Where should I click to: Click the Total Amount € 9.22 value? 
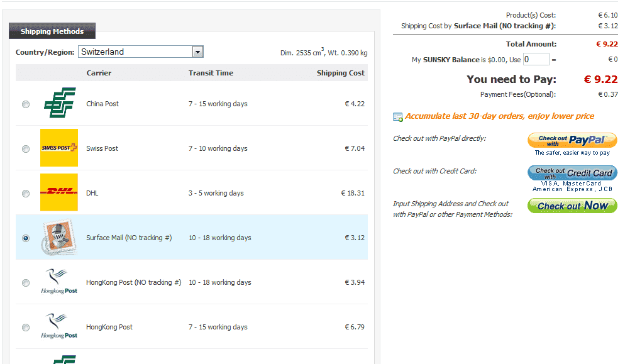point(607,44)
